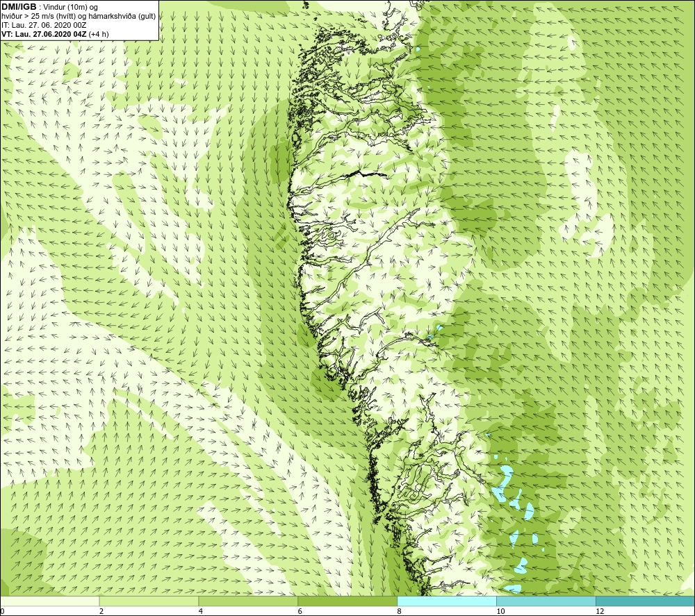Click the 'IT: Lau. 27. 06. 2020 00Z' line
The width and height of the screenshot is (695, 616).
tap(44, 25)
